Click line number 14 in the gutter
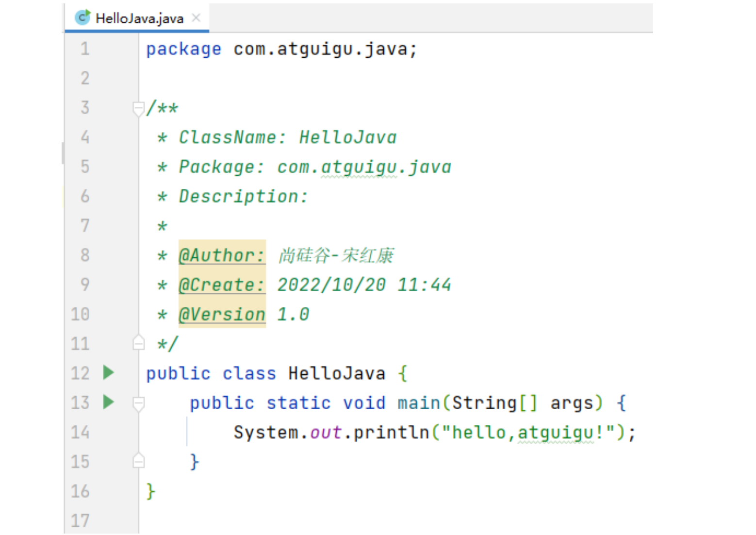Image resolution: width=756 pixels, height=535 pixels. coord(81,432)
